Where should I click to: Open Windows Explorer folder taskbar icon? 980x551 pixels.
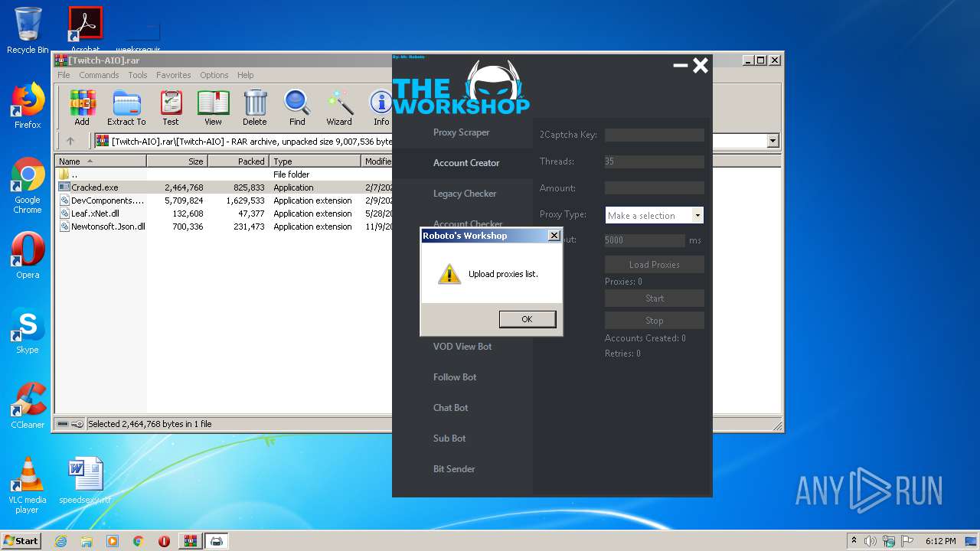pos(87,541)
